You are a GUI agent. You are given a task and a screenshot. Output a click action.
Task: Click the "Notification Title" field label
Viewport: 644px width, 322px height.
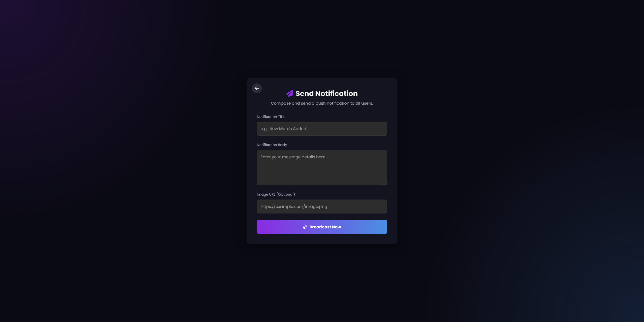click(271, 117)
